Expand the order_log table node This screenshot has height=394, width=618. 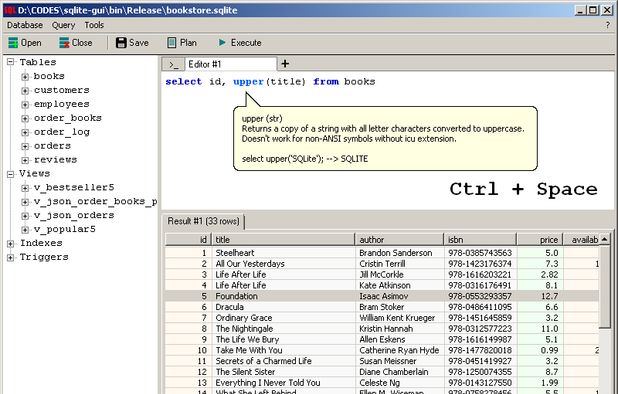(x=25, y=132)
